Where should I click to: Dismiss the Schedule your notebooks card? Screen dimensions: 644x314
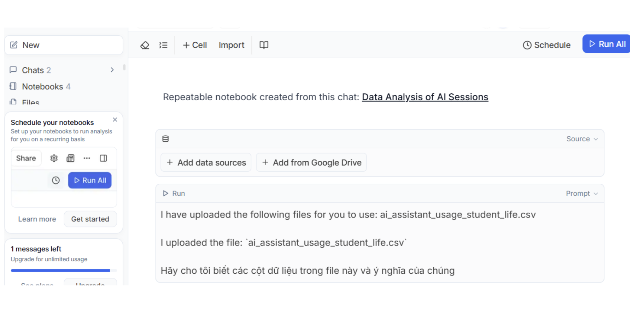click(x=115, y=120)
